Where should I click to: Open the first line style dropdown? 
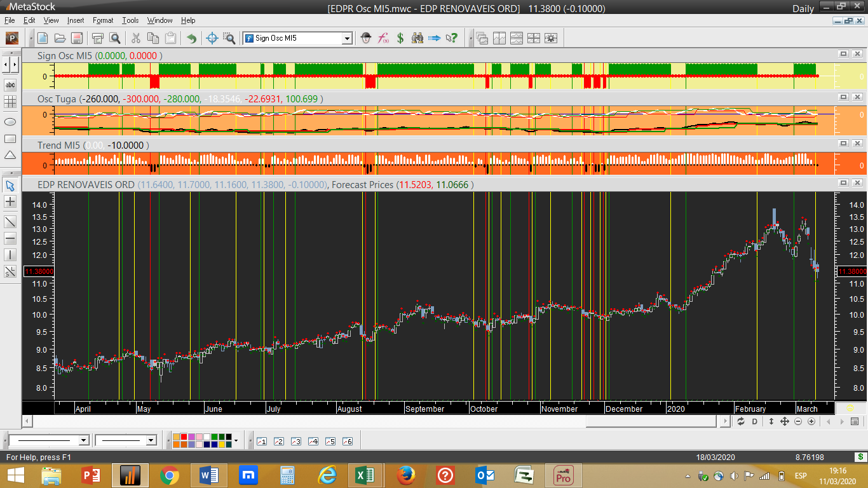point(83,440)
